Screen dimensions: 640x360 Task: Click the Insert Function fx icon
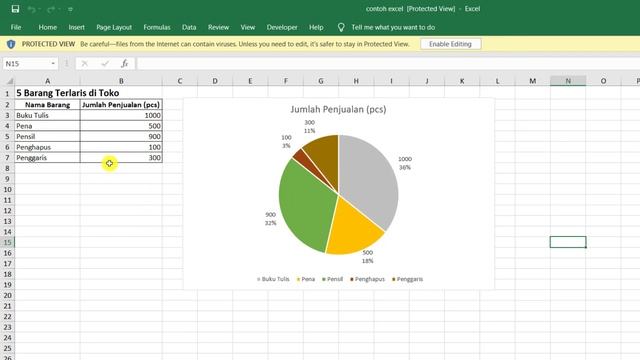pyautogui.click(x=124, y=64)
